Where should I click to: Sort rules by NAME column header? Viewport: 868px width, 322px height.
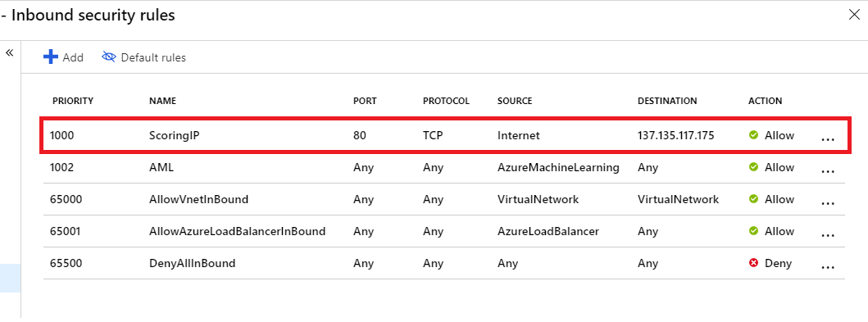[162, 102]
